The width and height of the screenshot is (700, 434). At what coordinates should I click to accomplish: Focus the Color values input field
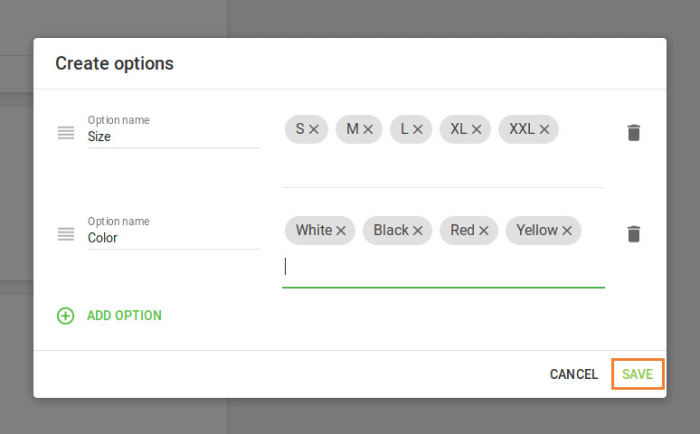pyautogui.click(x=443, y=267)
